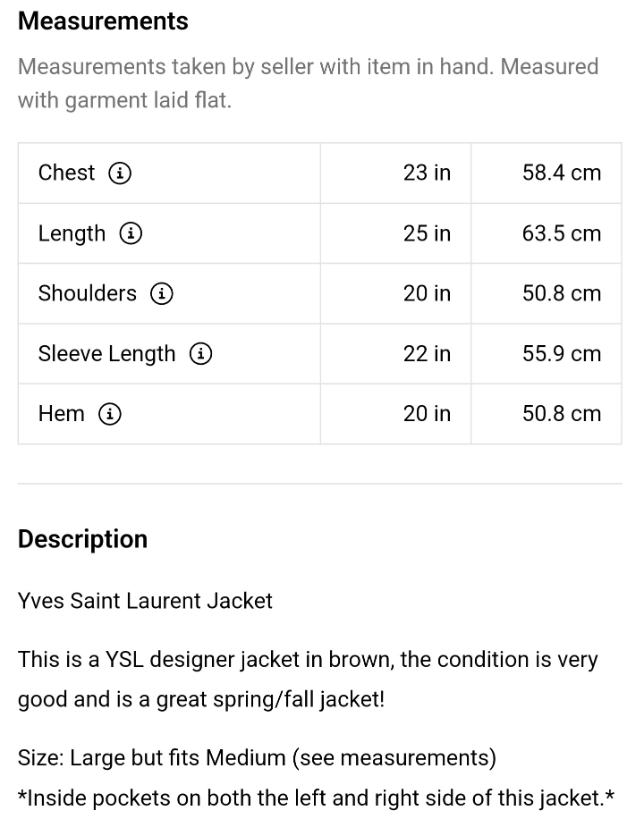Click the Measurements section heading

(103, 21)
